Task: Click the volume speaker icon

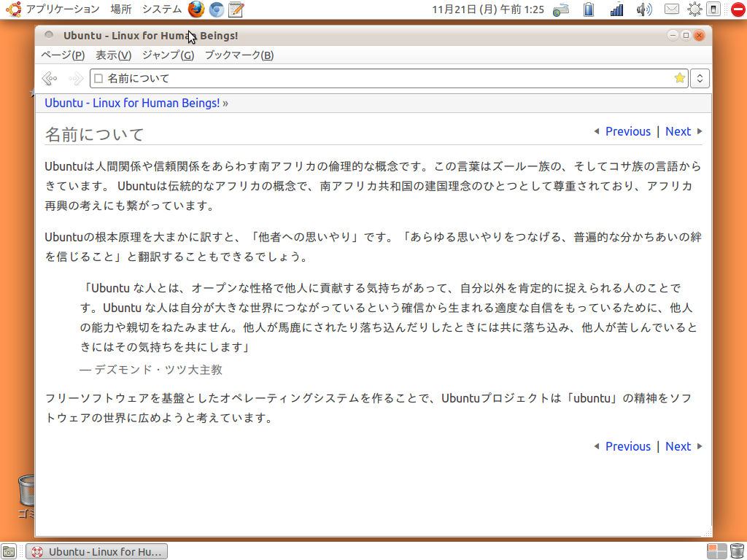Action: [644, 9]
